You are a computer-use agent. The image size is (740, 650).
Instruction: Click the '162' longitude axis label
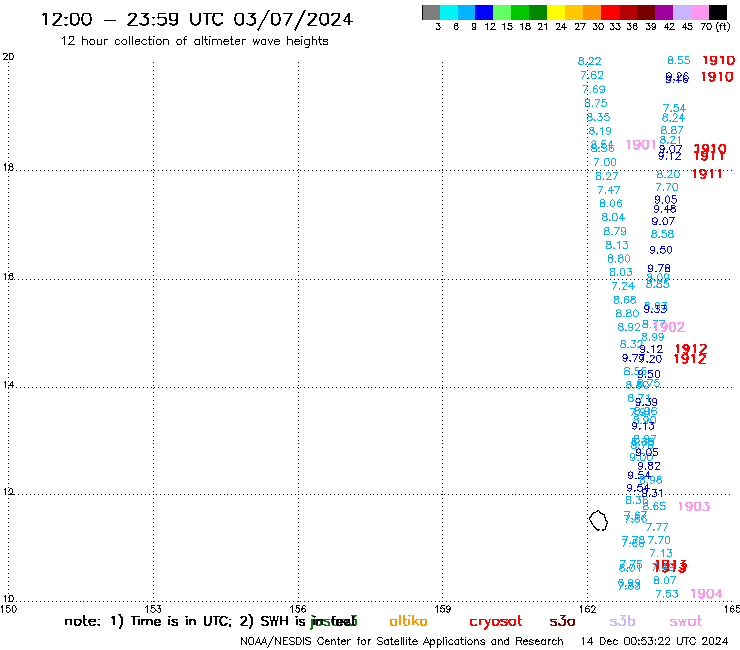pos(588,609)
